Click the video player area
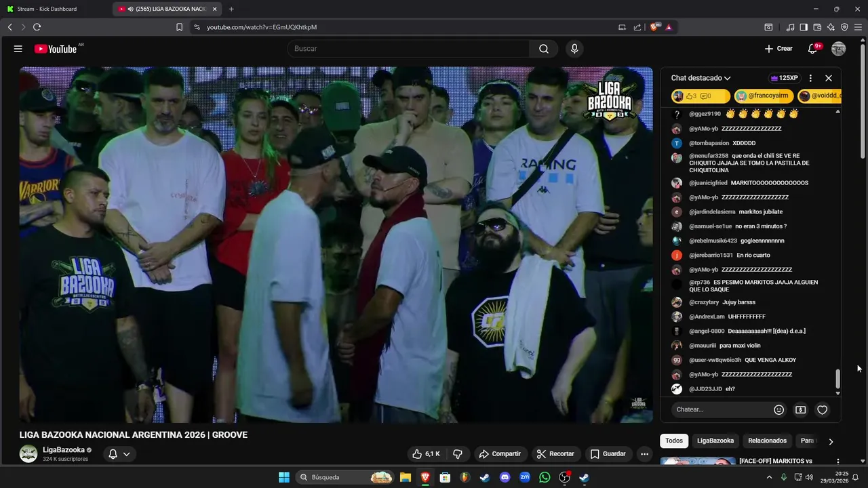 click(336, 245)
